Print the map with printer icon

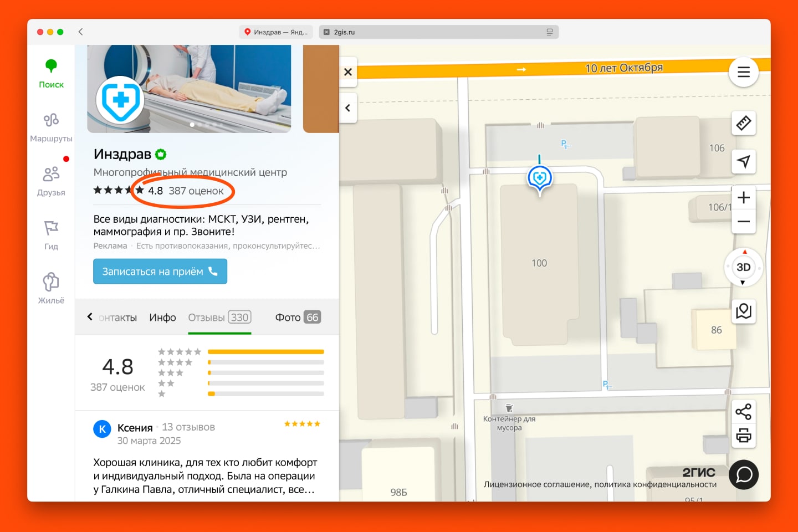(x=744, y=436)
